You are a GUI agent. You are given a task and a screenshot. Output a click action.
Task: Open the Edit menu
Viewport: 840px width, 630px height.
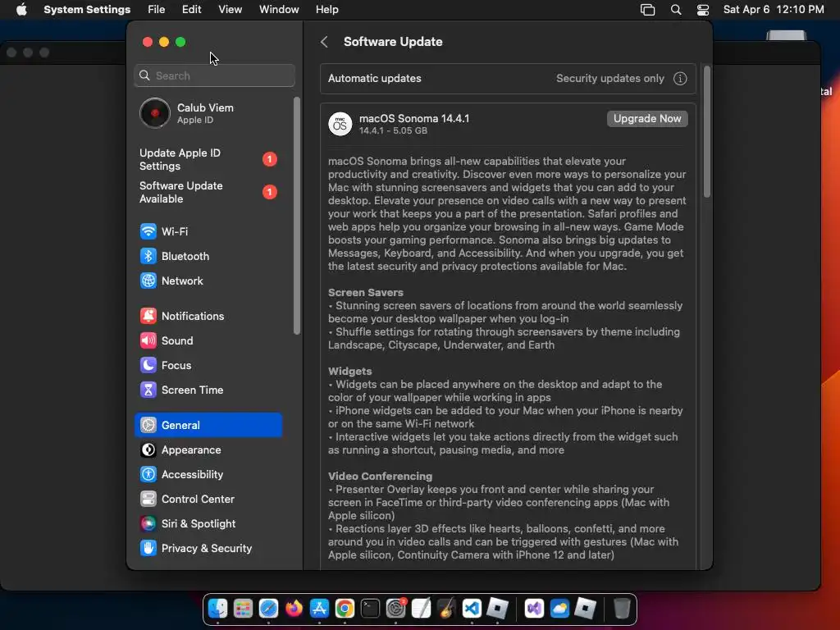(191, 10)
